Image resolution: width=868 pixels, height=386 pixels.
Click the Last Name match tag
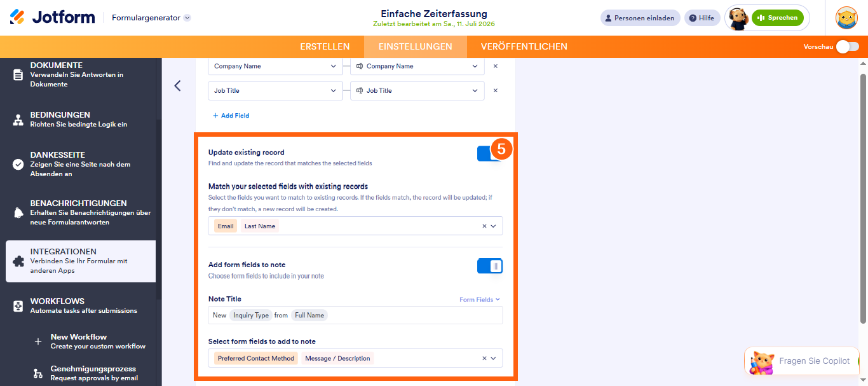coord(260,226)
